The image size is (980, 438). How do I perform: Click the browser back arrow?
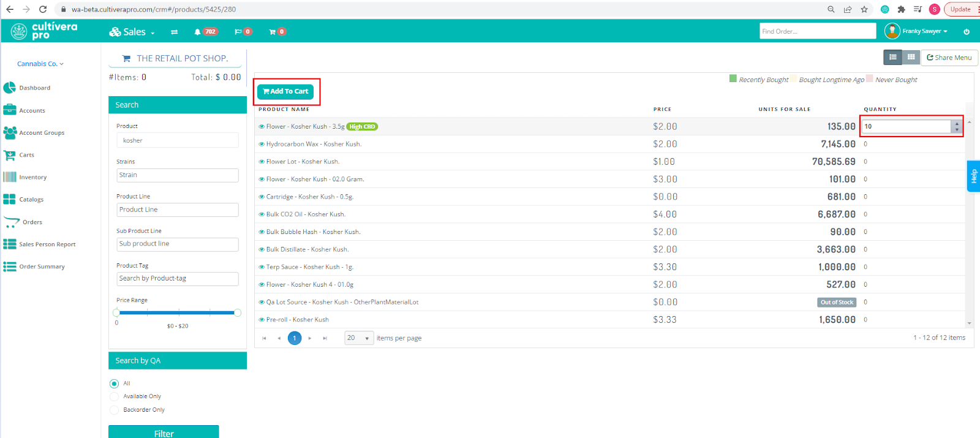[10, 9]
